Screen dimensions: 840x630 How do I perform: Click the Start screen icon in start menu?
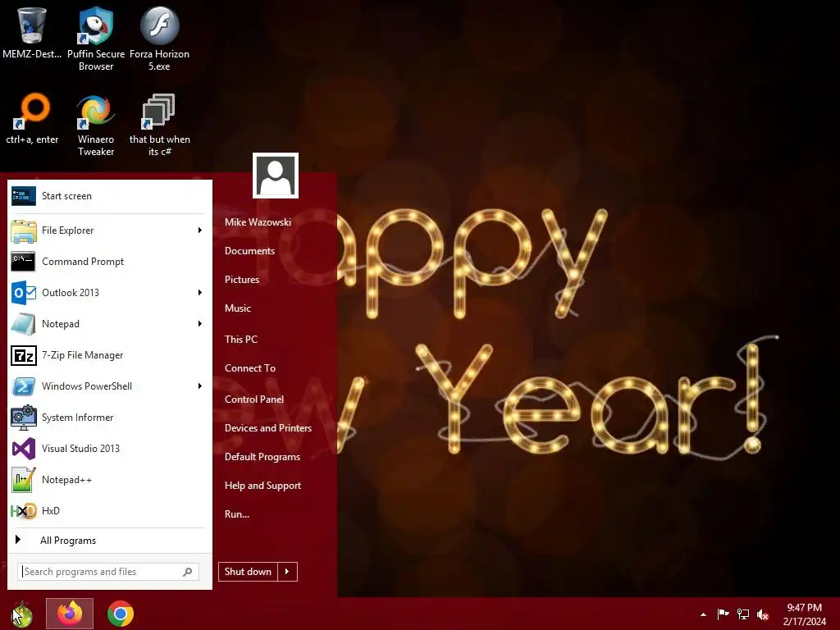[24, 196]
